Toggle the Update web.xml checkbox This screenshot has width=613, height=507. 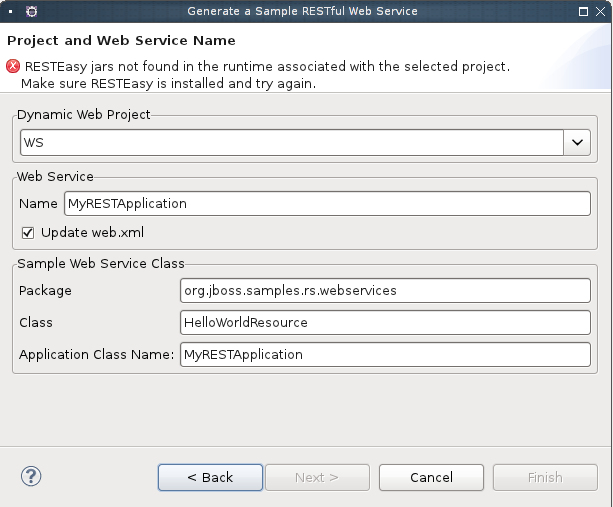[28, 232]
